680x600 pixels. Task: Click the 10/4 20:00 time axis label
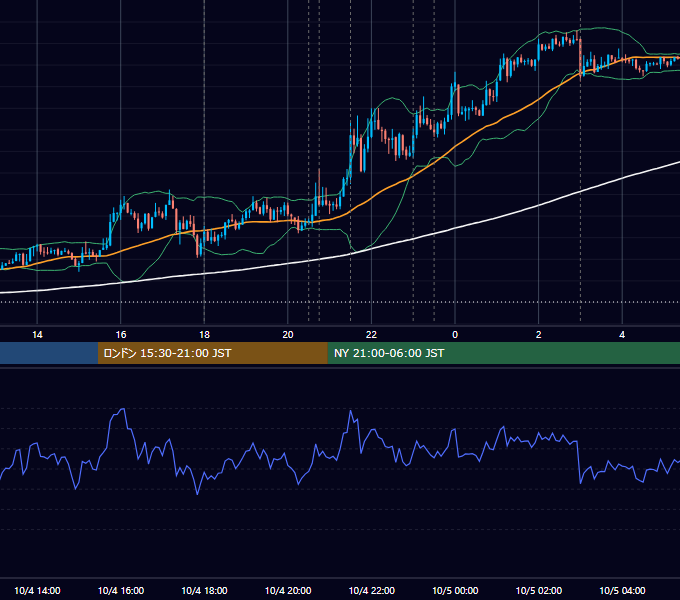(x=288, y=590)
